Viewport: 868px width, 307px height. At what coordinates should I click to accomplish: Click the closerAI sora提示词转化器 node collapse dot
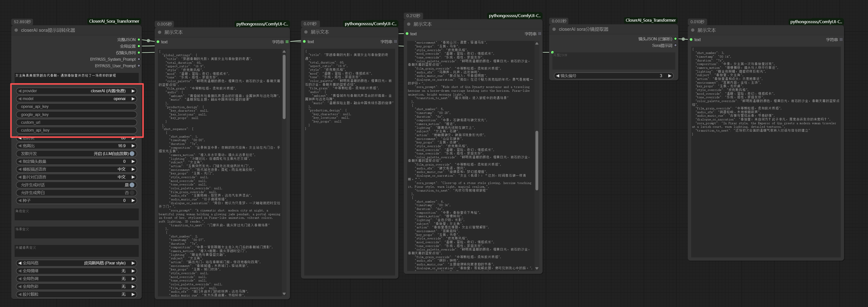pyautogui.click(x=16, y=30)
